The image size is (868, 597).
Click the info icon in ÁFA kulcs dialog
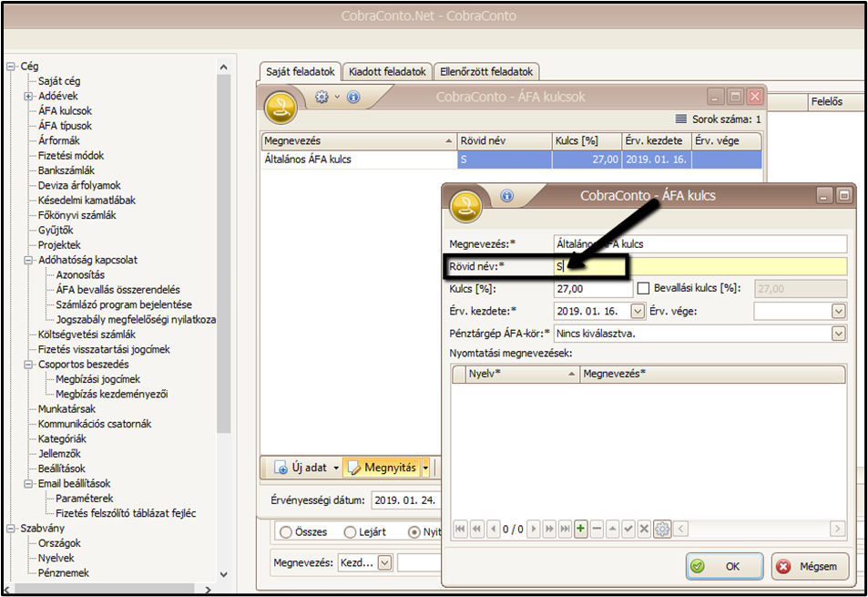click(506, 195)
